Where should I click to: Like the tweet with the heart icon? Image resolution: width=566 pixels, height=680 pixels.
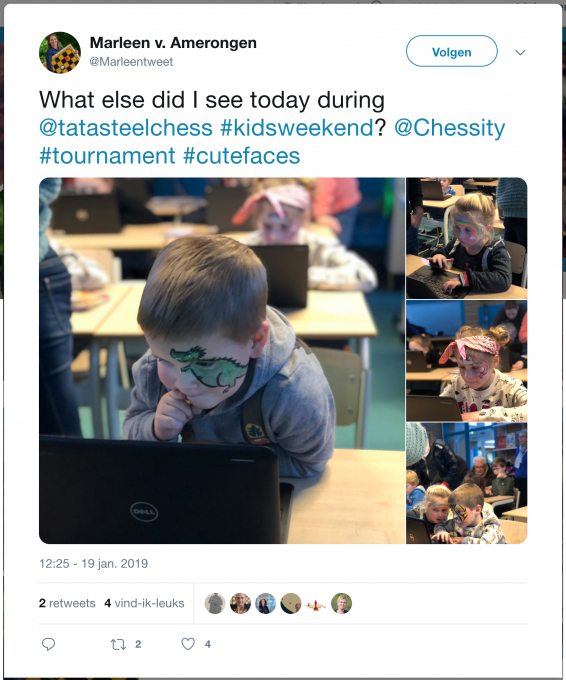coord(188,644)
